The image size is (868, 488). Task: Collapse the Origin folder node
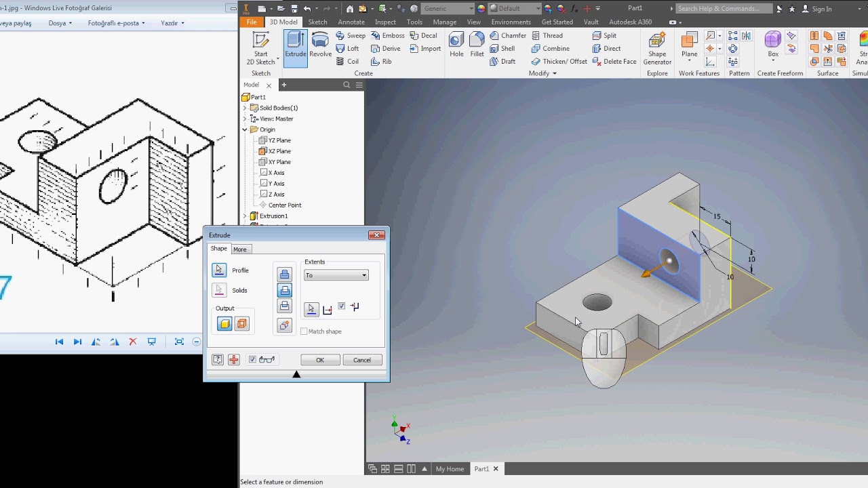[x=245, y=129]
